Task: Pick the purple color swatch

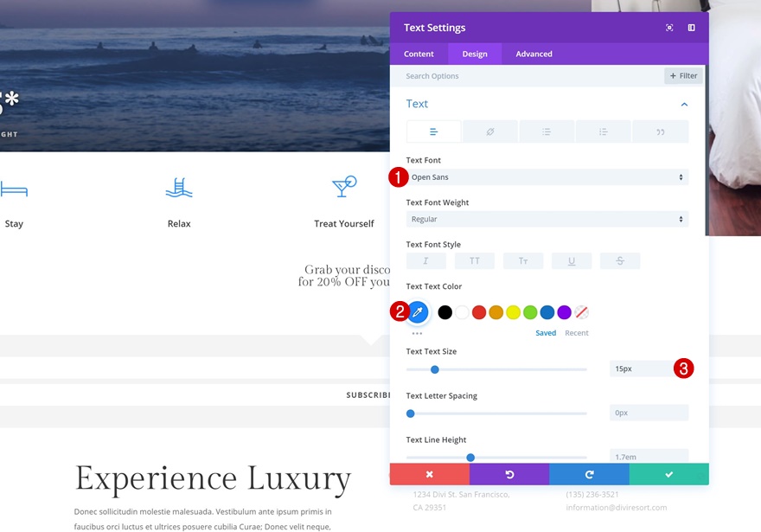Action: tap(564, 312)
